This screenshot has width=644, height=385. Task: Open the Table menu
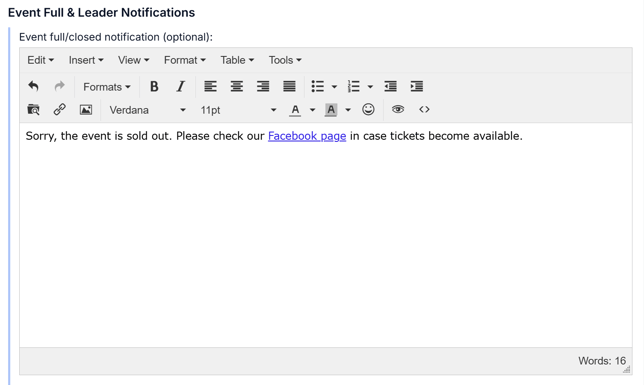pyautogui.click(x=237, y=60)
